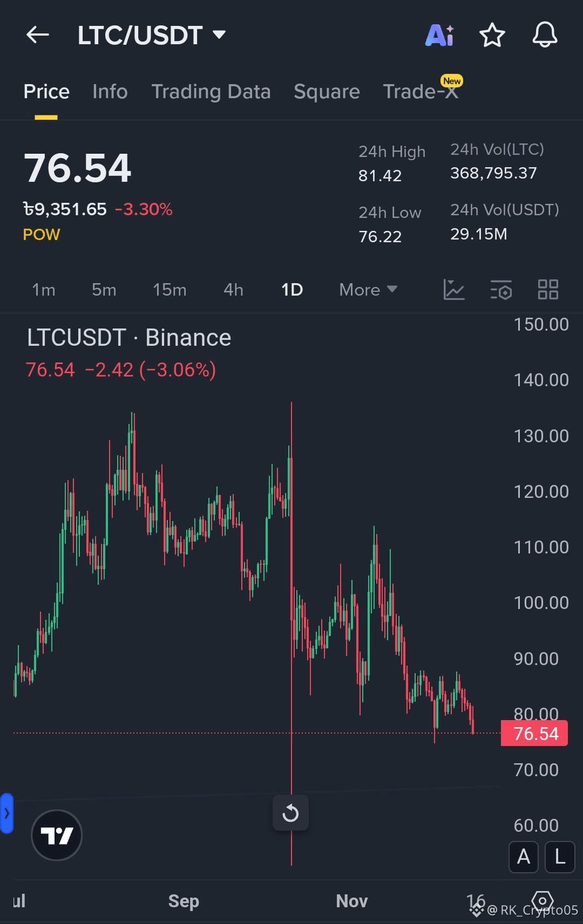Select the 15m timeframe
The height and width of the screenshot is (924, 583).
tap(170, 290)
